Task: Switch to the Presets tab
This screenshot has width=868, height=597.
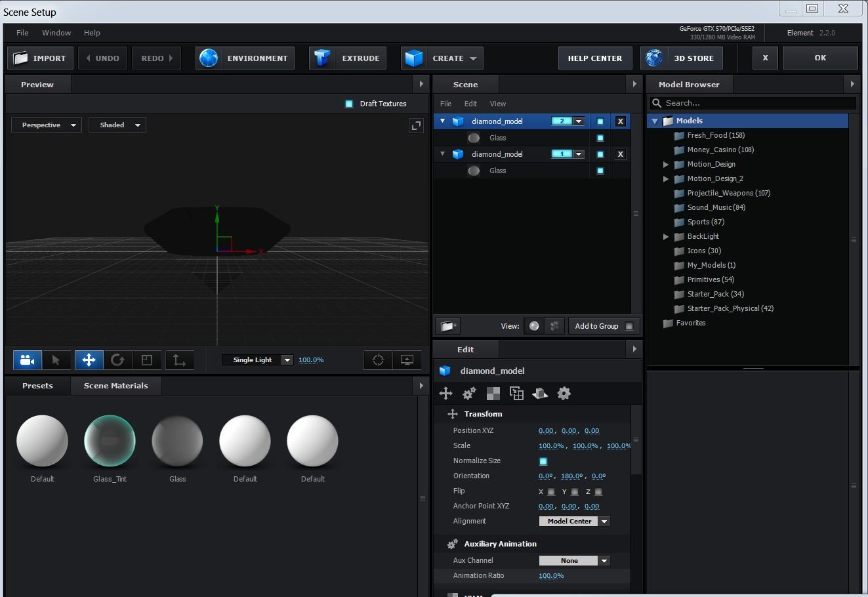Action: pos(37,386)
